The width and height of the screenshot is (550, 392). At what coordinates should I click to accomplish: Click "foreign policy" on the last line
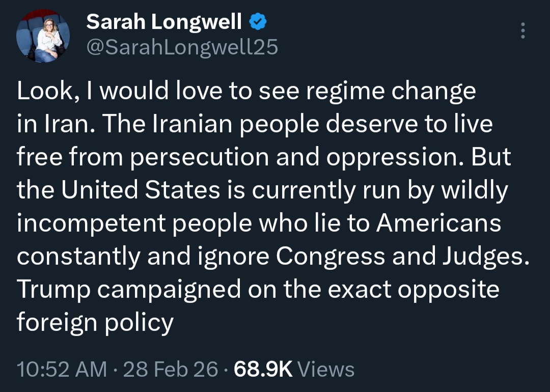(x=95, y=322)
